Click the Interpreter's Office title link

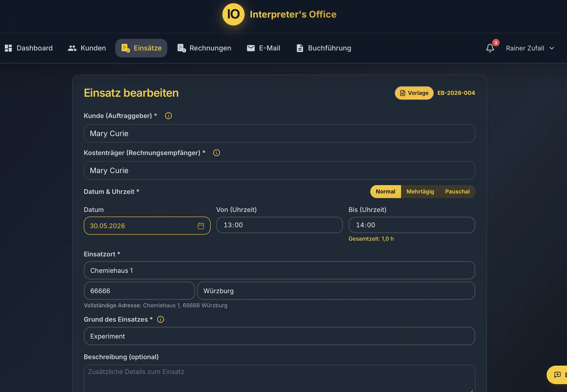(293, 14)
